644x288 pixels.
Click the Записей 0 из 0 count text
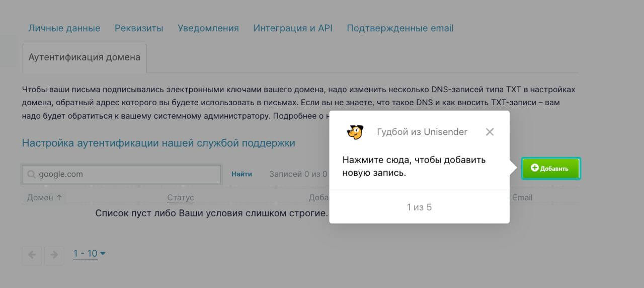point(298,174)
